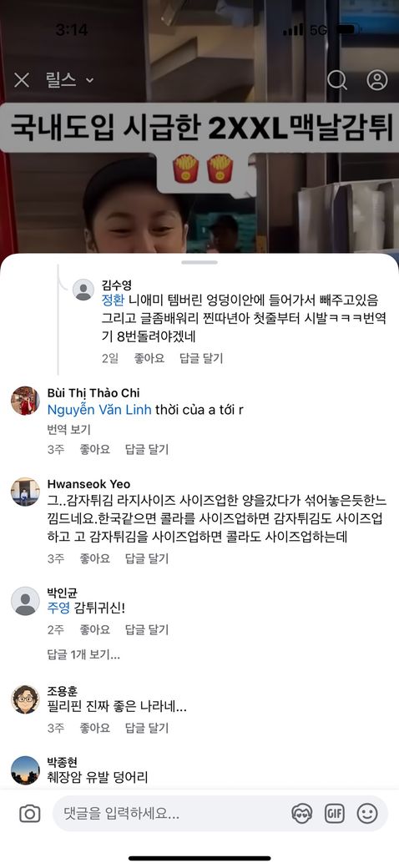The height and width of the screenshot is (868, 399).
Task: Reply to Bùi Thị Thảo Chi's comment
Action: 147,450
